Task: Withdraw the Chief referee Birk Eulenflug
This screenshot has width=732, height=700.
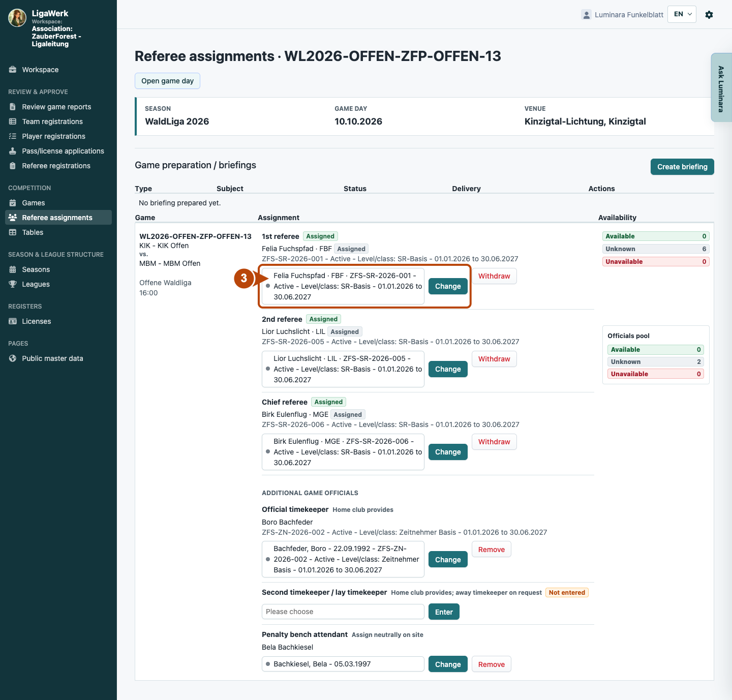Action: point(494,442)
